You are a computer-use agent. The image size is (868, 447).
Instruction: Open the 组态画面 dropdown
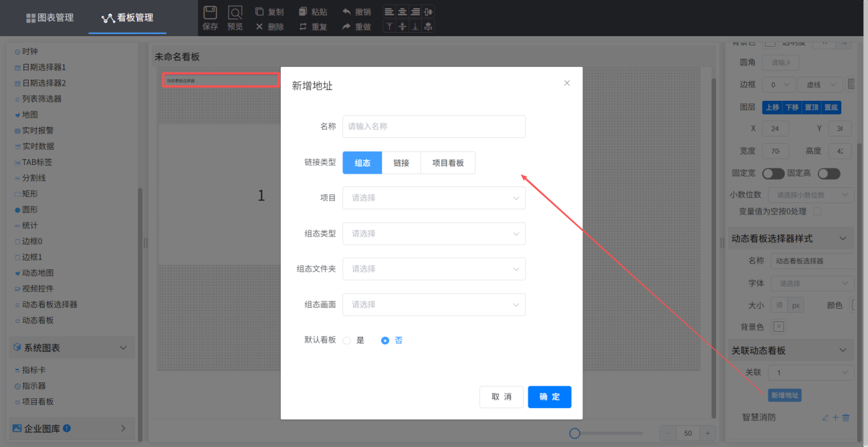[x=433, y=304]
